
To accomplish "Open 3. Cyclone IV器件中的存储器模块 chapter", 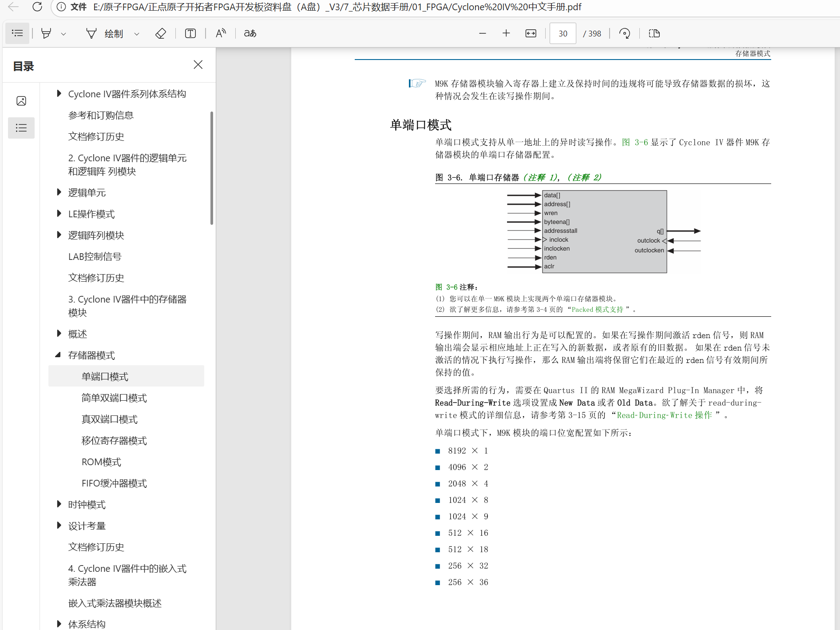I will click(x=127, y=306).
